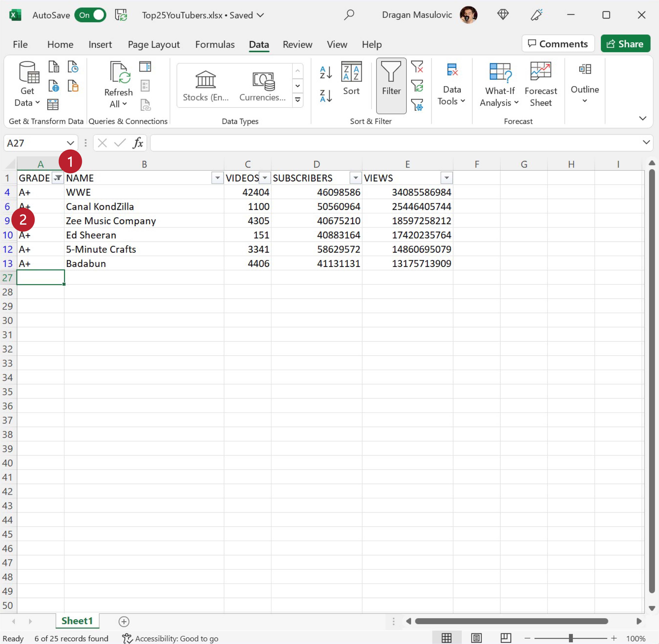Viewport: 659px width, 644px height.
Task: Click the Reapply filter icon
Action: (x=417, y=86)
